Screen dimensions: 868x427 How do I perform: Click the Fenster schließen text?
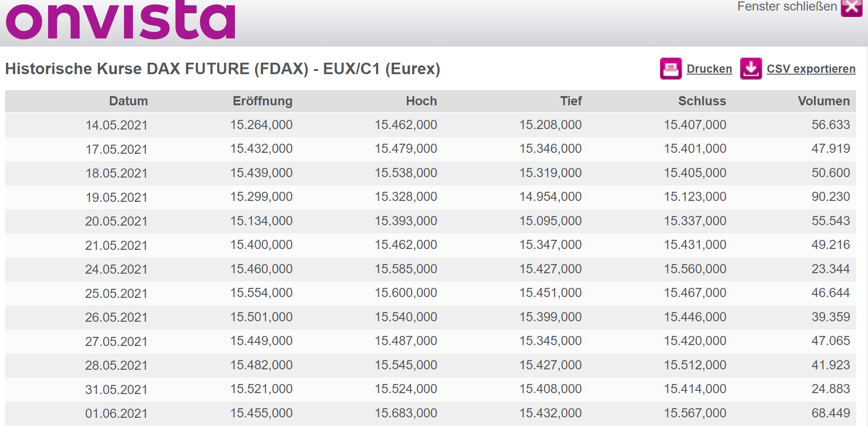tap(787, 6)
